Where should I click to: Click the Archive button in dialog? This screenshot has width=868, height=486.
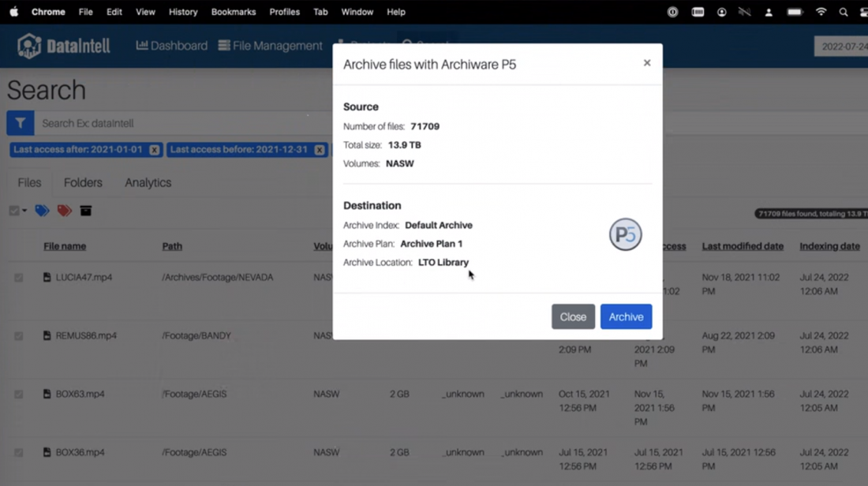tap(626, 316)
